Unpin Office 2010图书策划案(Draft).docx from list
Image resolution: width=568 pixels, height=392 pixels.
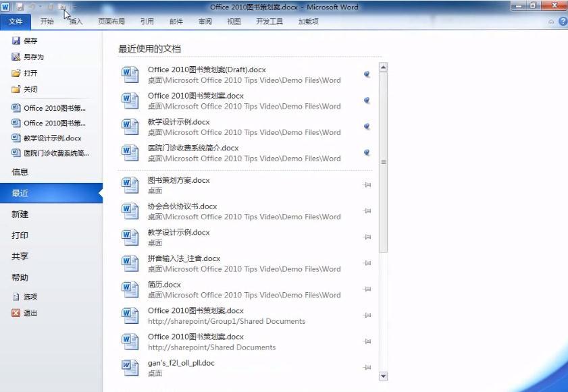pyautogui.click(x=367, y=74)
